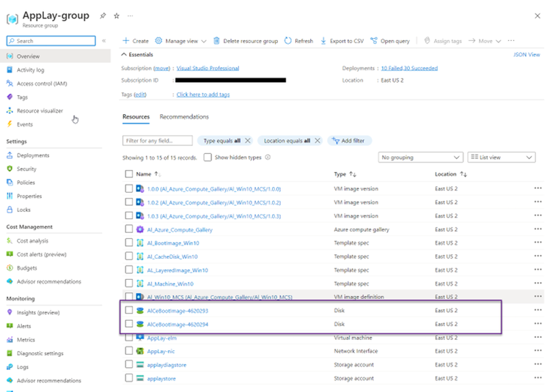Go to Tags in sidebar

tap(22, 97)
